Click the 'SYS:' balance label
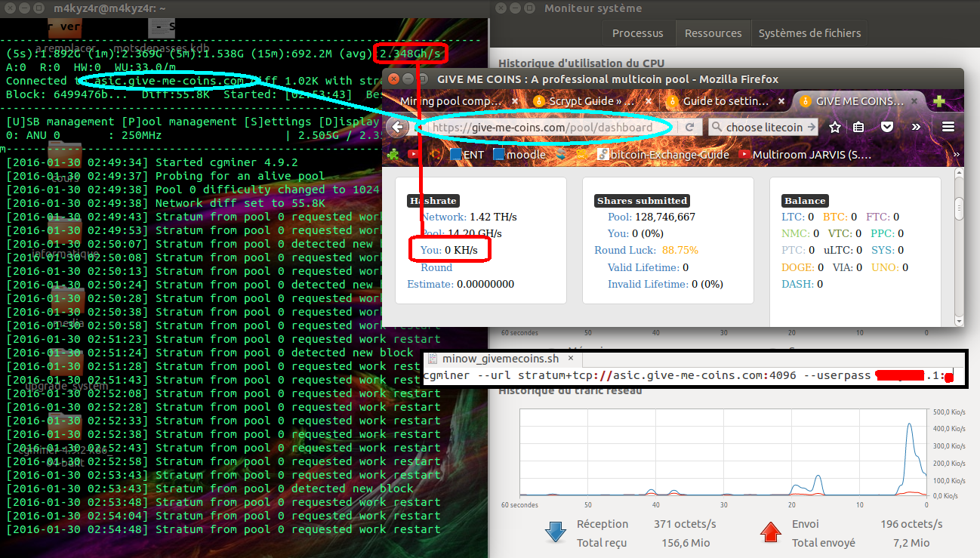 click(x=883, y=250)
